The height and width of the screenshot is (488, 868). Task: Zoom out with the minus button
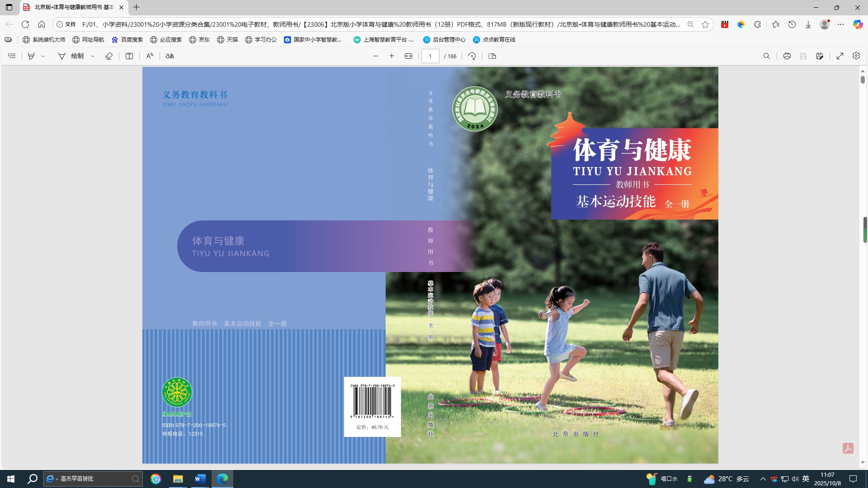[375, 56]
